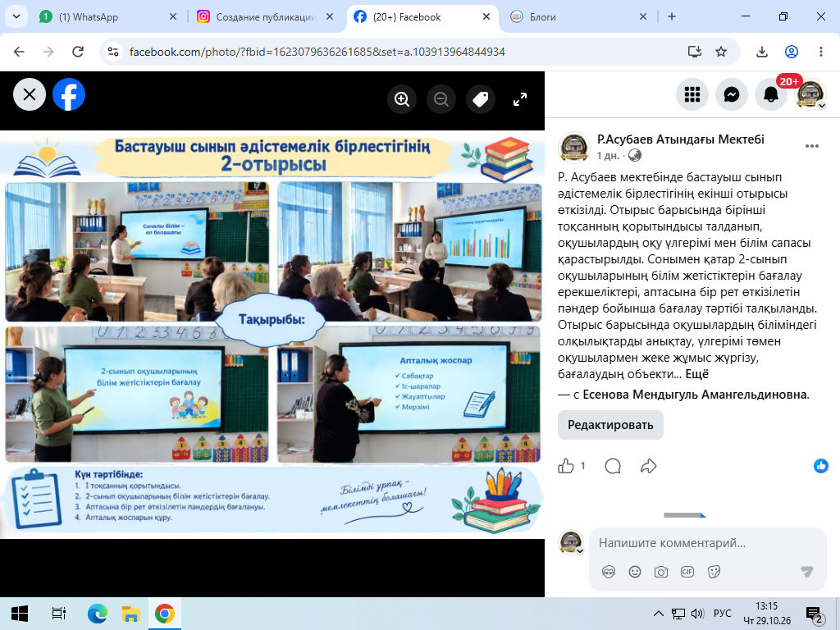Show post audience via globe icon

(635, 156)
